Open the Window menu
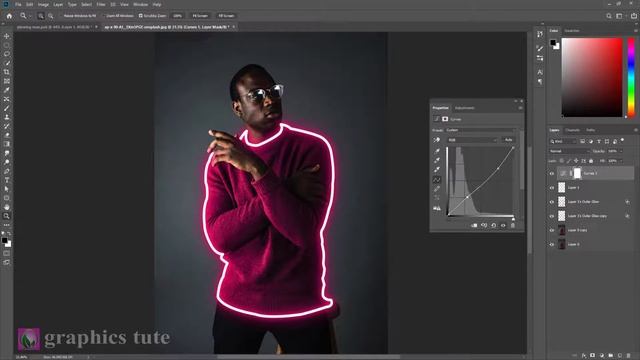The image size is (640, 360). click(x=140, y=4)
